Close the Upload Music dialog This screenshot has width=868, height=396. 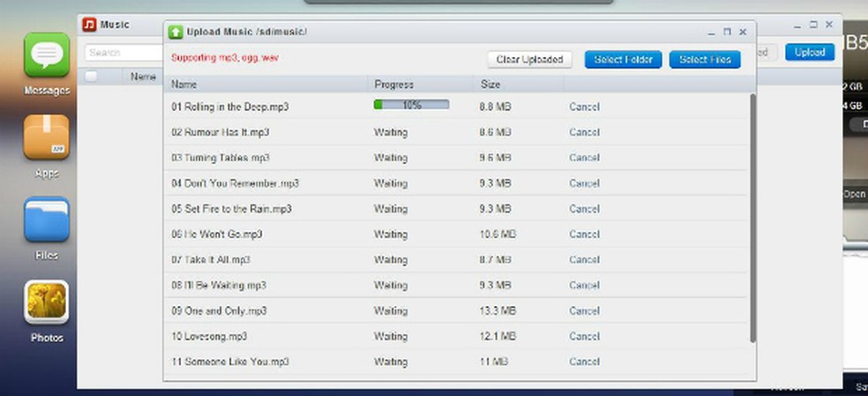tap(743, 32)
